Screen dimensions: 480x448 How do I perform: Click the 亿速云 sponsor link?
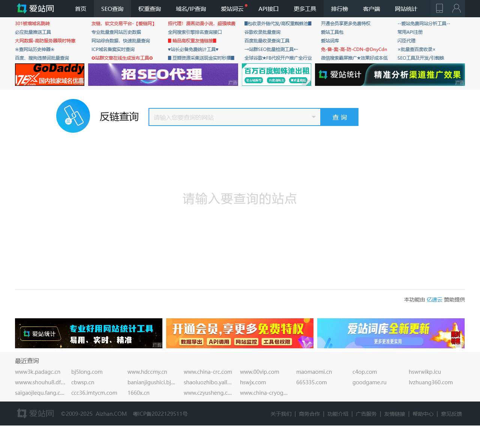coord(435,300)
